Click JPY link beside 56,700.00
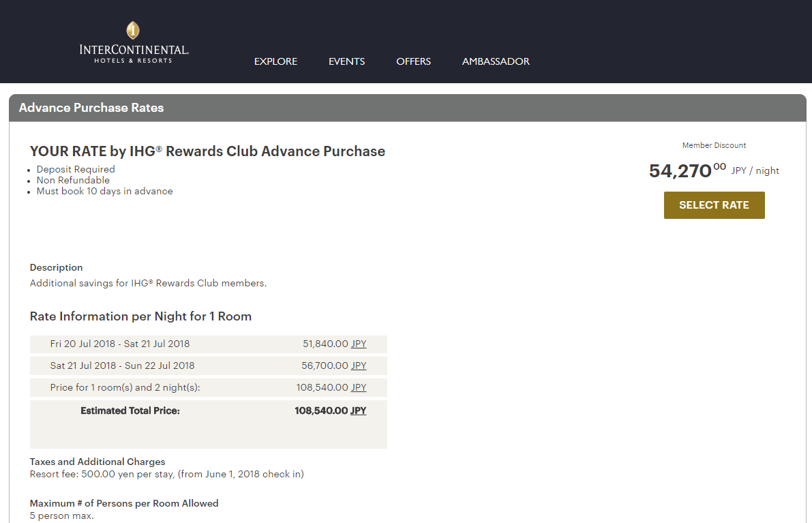Viewport: 812px width, 523px height. [359, 365]
